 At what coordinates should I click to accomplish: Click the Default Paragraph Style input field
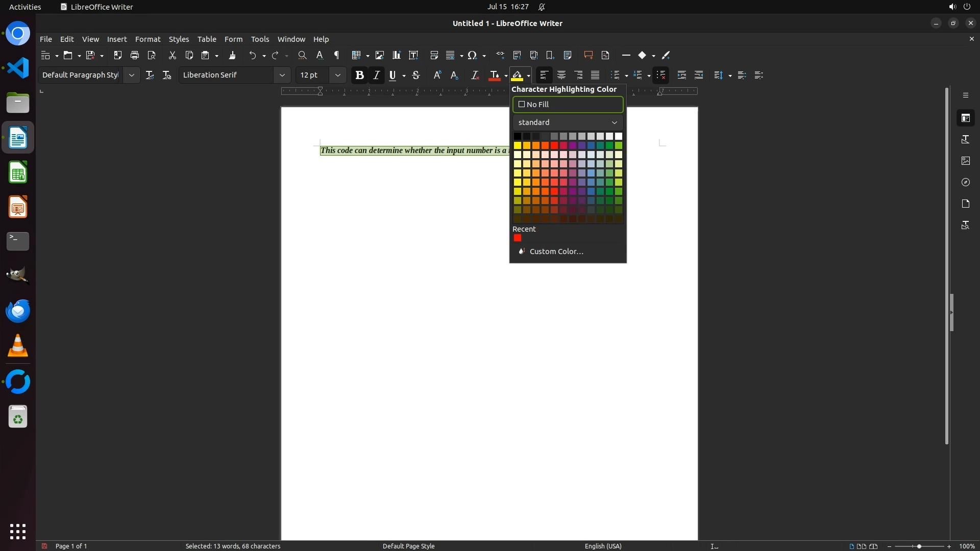pyautogui.click(x=80, y=75)
